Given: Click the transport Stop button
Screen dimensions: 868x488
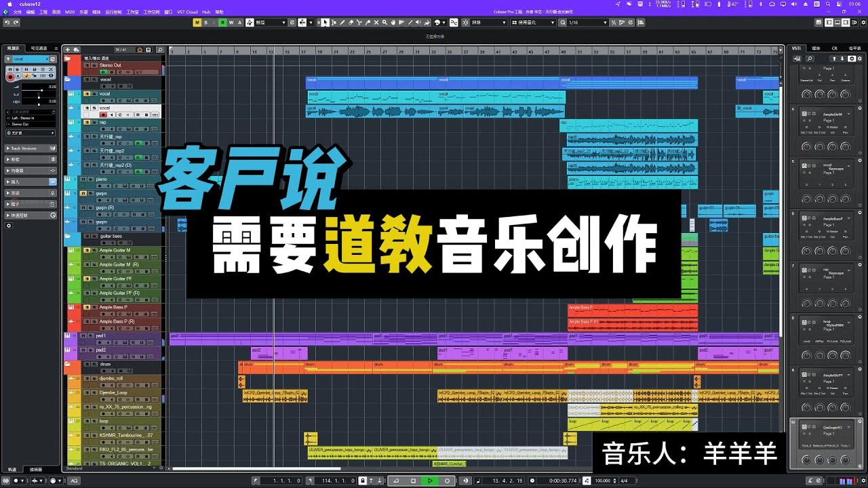Looking at the screenshot, I should pos(413,481).
